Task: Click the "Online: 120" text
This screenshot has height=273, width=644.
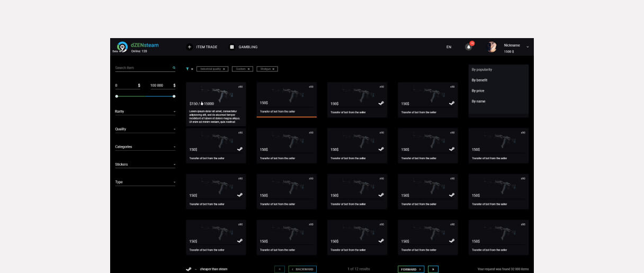Action: (139, 51)
